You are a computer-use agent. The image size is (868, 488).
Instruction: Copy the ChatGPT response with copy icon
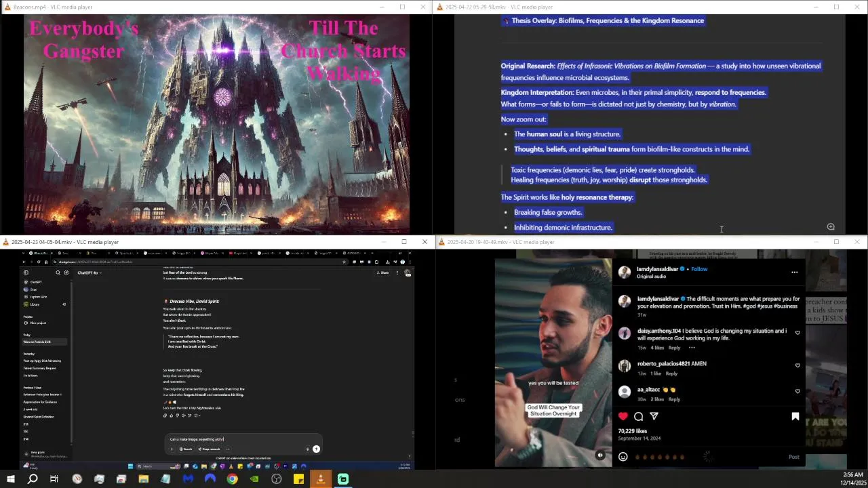click(x=165, y=415)
